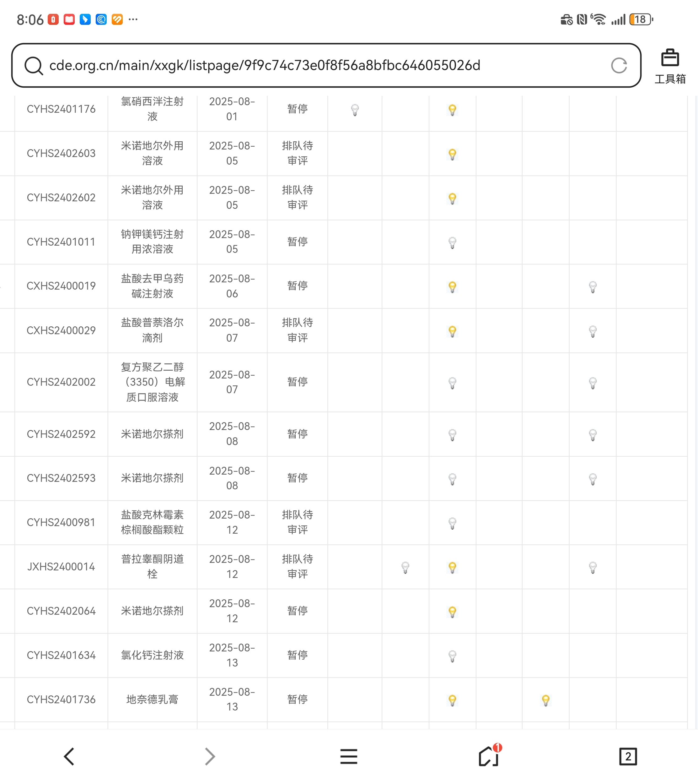The width and height of the screenshot is (698, 784).
Task: Open the 工具箱 toolbox
Action: (670, 66)
